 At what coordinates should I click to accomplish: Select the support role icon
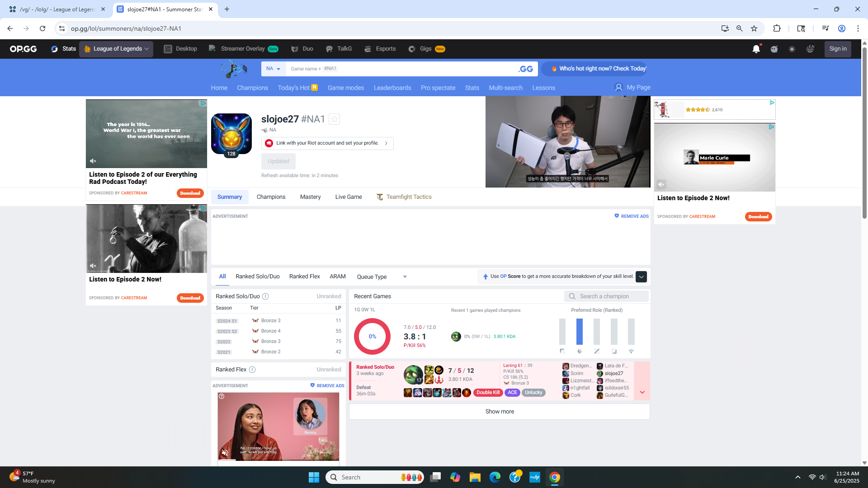pyautogui.click(x=631, y=351)
